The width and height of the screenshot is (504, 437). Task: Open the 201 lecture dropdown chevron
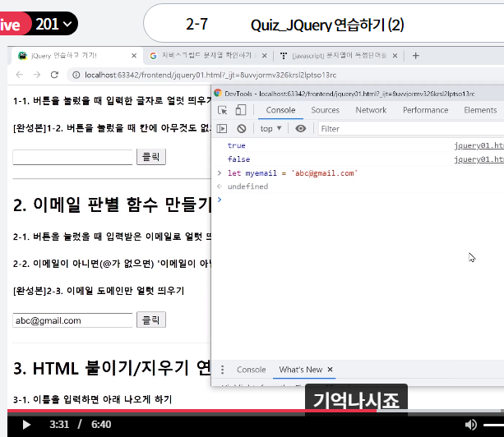67,24
